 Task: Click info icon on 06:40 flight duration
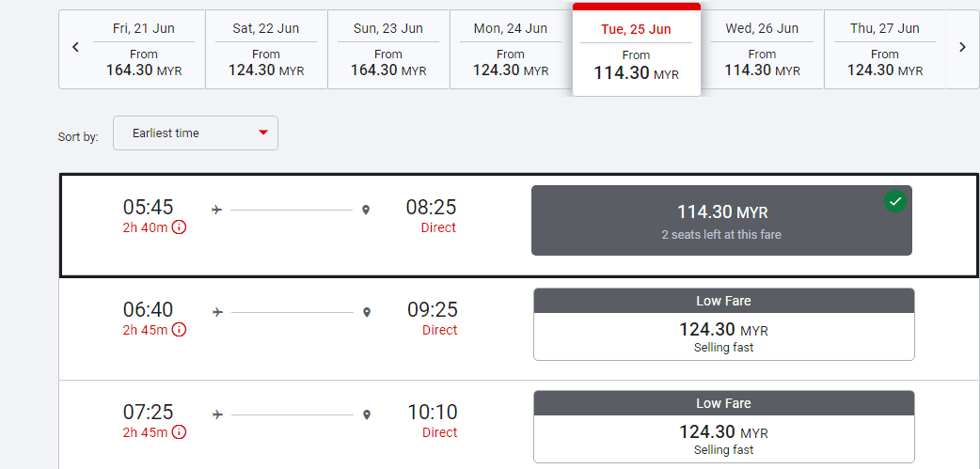tap(179, 330)
